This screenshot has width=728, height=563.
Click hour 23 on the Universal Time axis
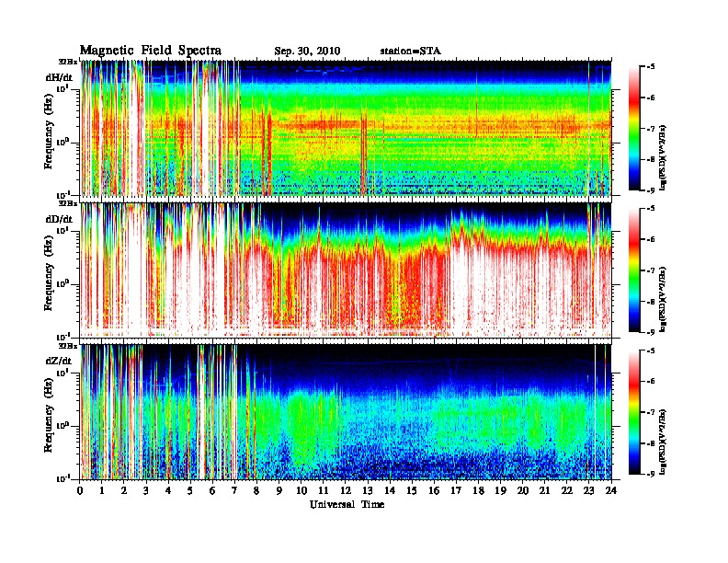589,491
